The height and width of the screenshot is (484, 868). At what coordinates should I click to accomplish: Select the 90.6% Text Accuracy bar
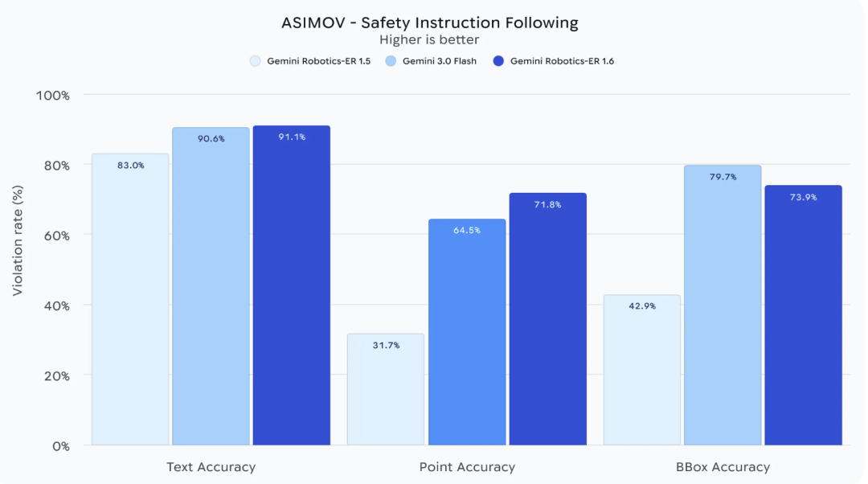(211, 286)
